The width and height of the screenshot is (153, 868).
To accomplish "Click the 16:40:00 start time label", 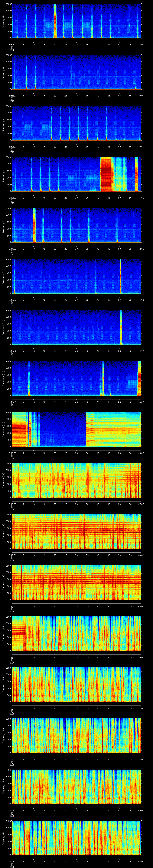I will click(x=12, y=197).
